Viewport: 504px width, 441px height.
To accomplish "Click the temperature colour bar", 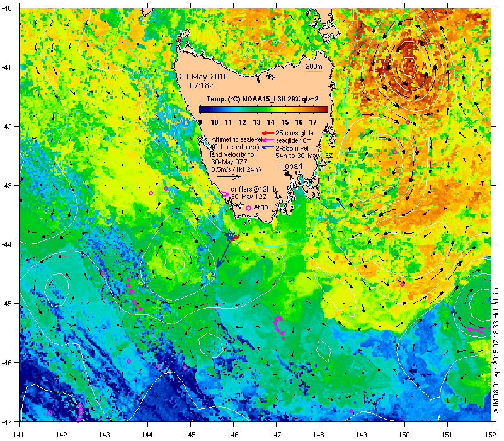I will [x=263, y=110].
